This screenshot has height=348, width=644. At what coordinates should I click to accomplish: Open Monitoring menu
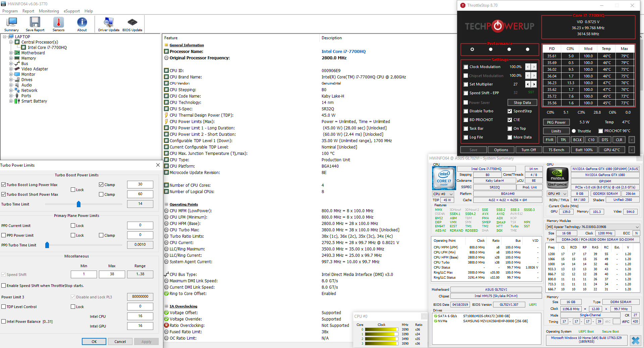click(49, 11)
